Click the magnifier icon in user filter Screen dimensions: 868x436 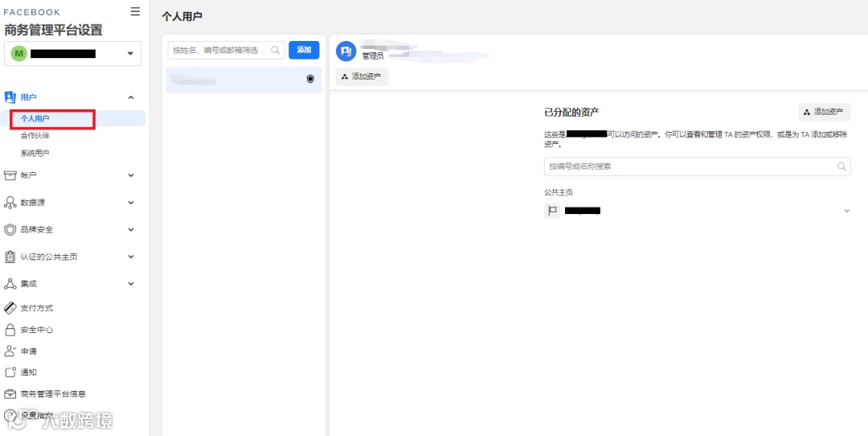pos(275,50)
